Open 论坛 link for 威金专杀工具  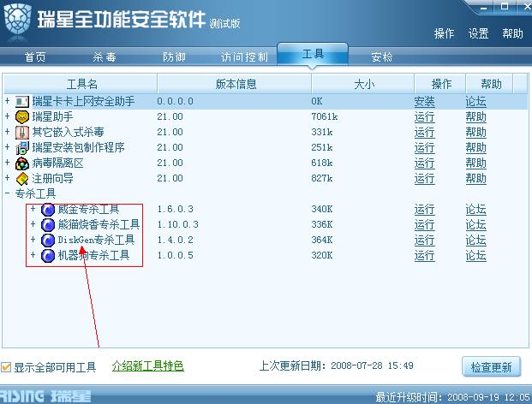pos(476,210)
